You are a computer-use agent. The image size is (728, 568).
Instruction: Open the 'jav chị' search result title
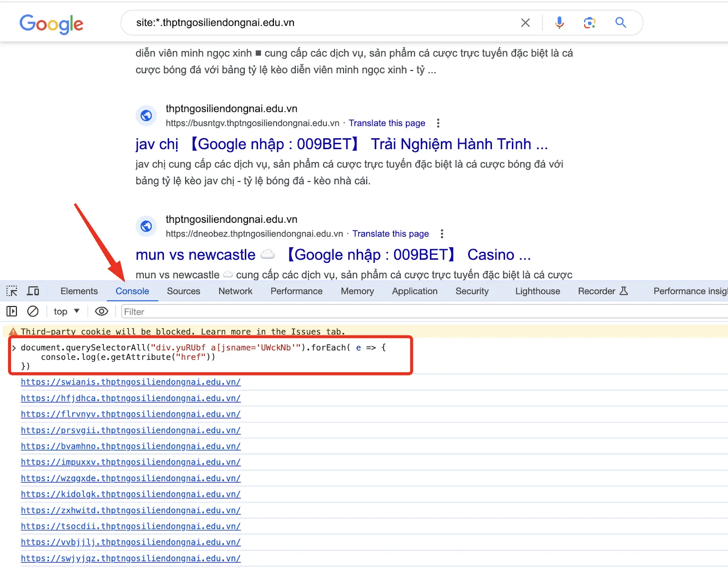pos(342,144)
